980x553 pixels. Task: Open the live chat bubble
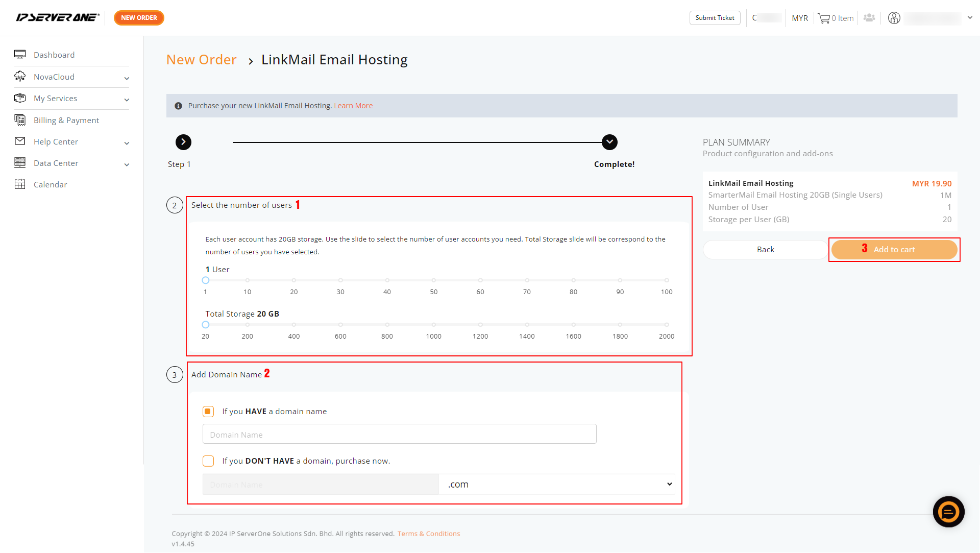point(948,512)
